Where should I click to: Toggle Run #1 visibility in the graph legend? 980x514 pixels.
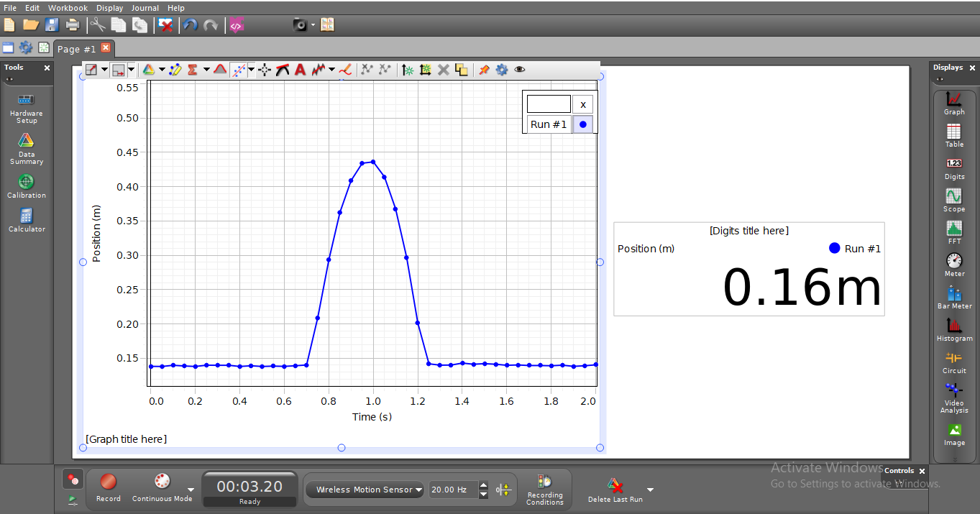coord(582,124)
